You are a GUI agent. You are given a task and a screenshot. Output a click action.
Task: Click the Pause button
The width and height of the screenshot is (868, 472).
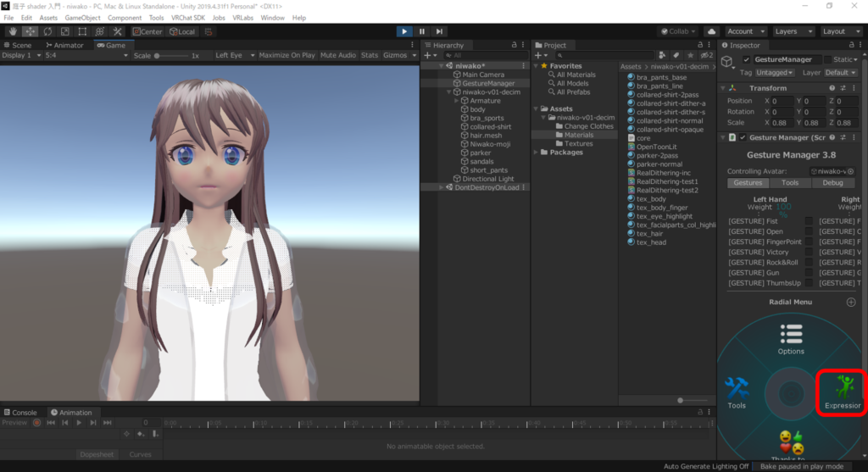click(x=422, y=31)
